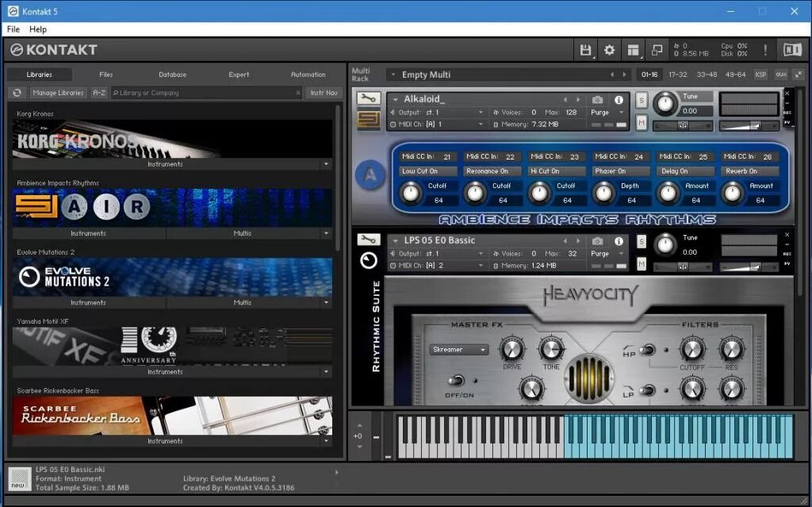The width and height of the screenshot is (812, 507).
Task: Mute the LPS 05 E0 Bassic instrument
Action: (x=641, y=264)
